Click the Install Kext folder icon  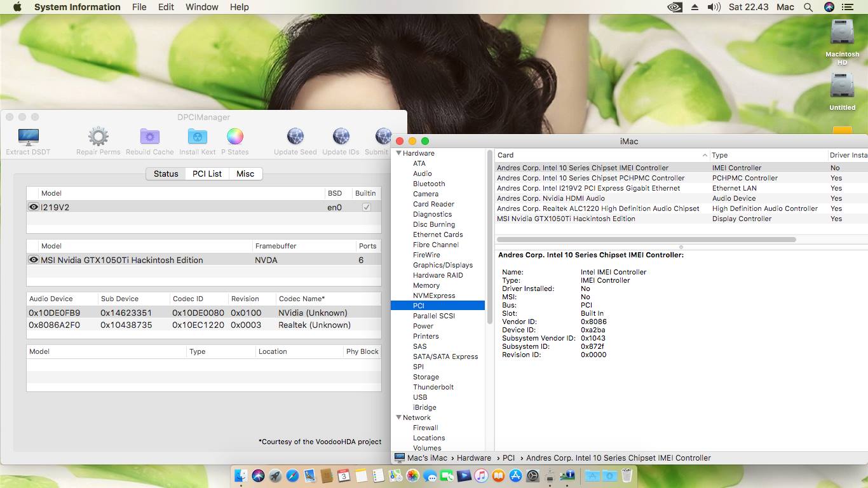[x=198, y=137]
